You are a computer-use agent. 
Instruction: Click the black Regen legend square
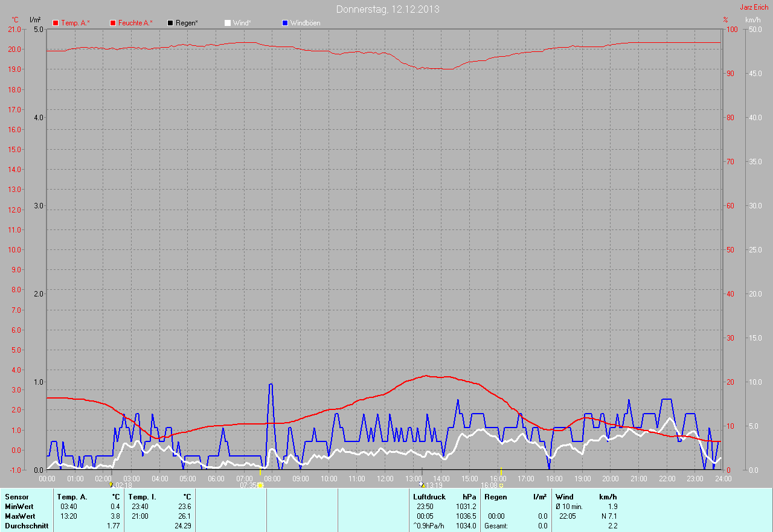[x=170, y=23]
